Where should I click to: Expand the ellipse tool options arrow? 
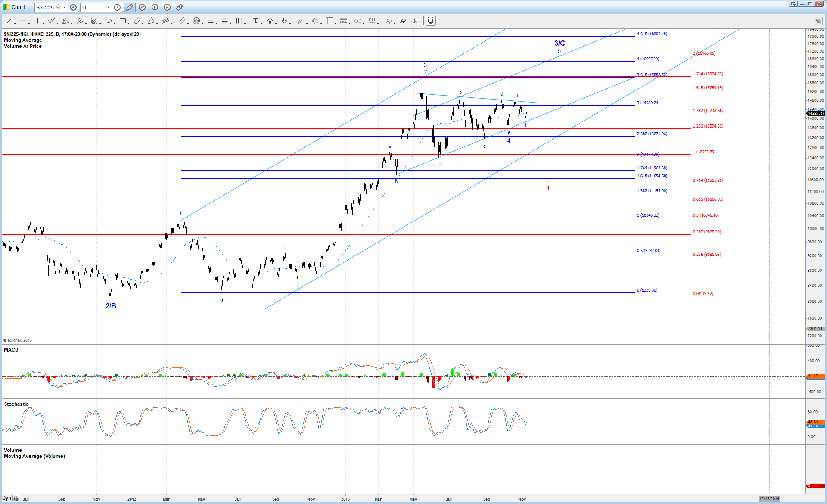click(x=114, y=22)
